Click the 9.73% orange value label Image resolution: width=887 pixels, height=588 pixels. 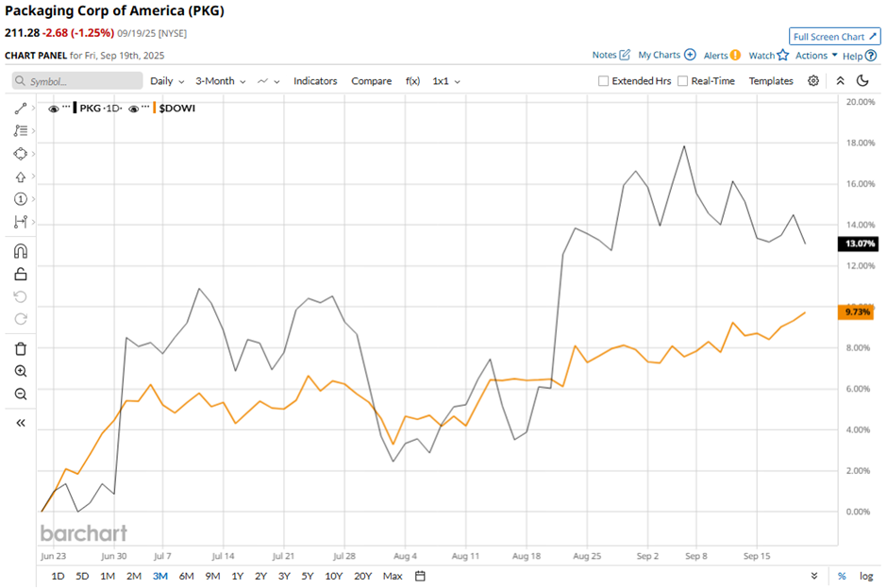coord(858,311)
